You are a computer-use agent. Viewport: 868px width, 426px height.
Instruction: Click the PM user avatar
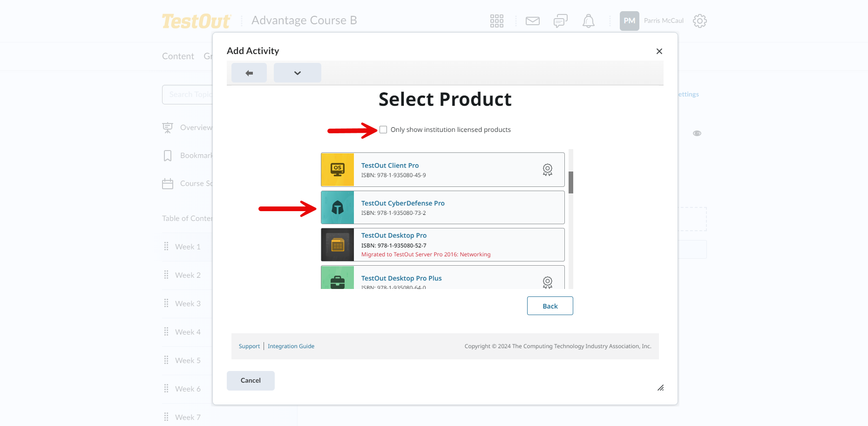coord(629,21)
